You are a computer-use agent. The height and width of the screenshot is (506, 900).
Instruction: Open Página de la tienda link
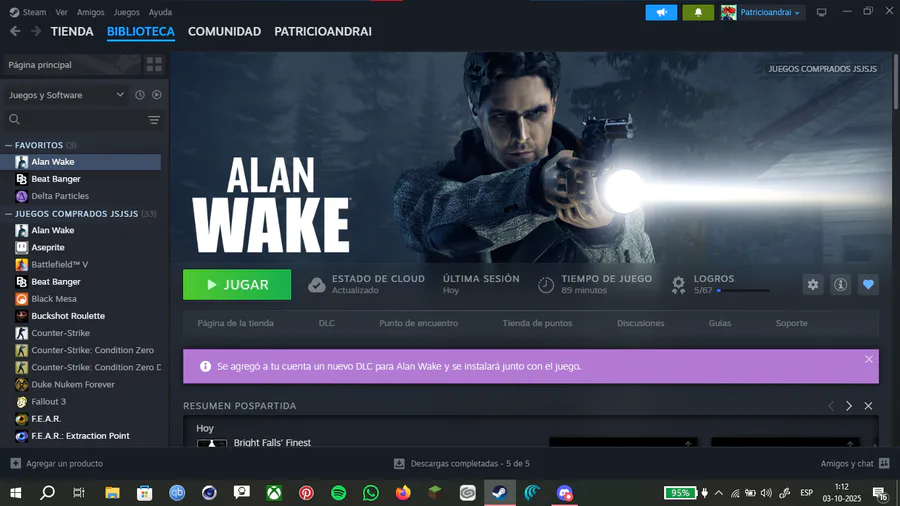pos(235,323)
